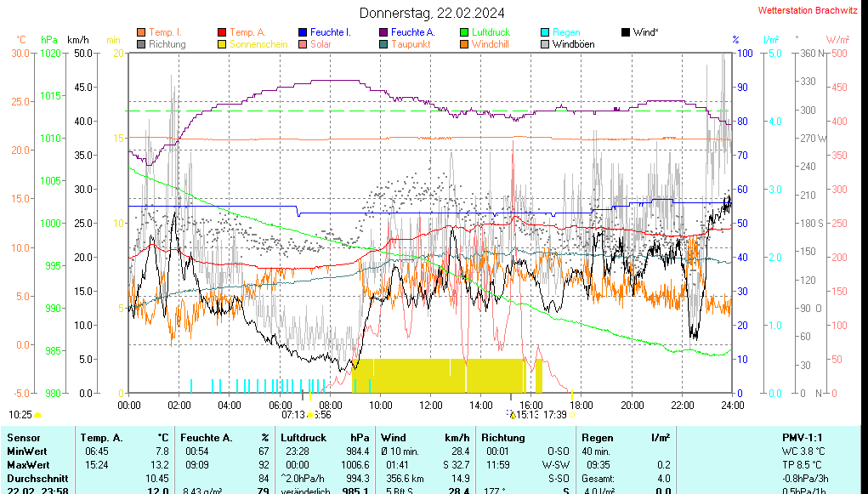Select the Taupunkt legend label
Viewport: 868px width, 494px height.
411,44
